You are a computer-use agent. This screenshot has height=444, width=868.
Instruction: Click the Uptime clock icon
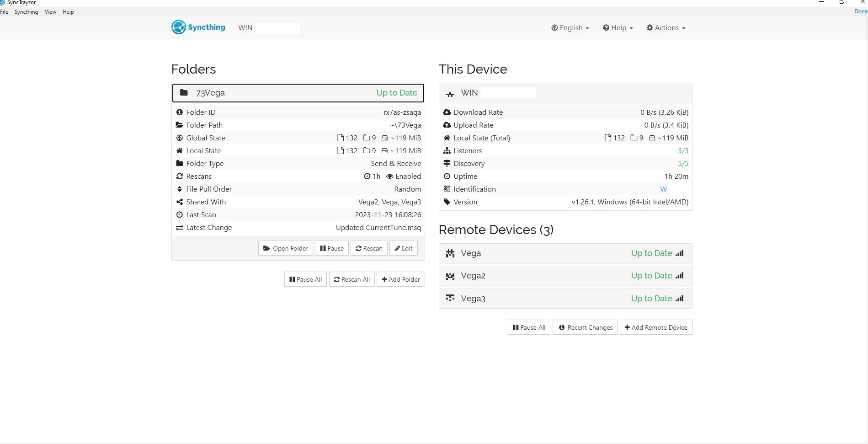[447, 176]
